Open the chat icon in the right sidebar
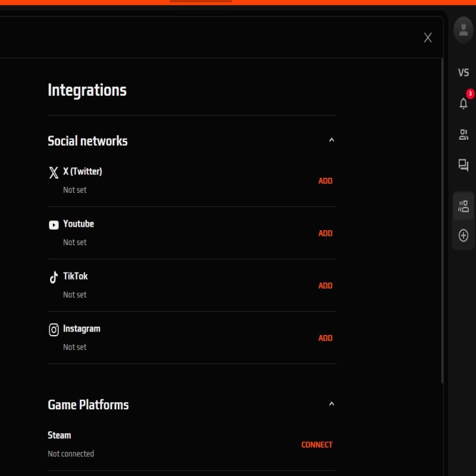This screenshot has width=476, height=476. (464, 165)
